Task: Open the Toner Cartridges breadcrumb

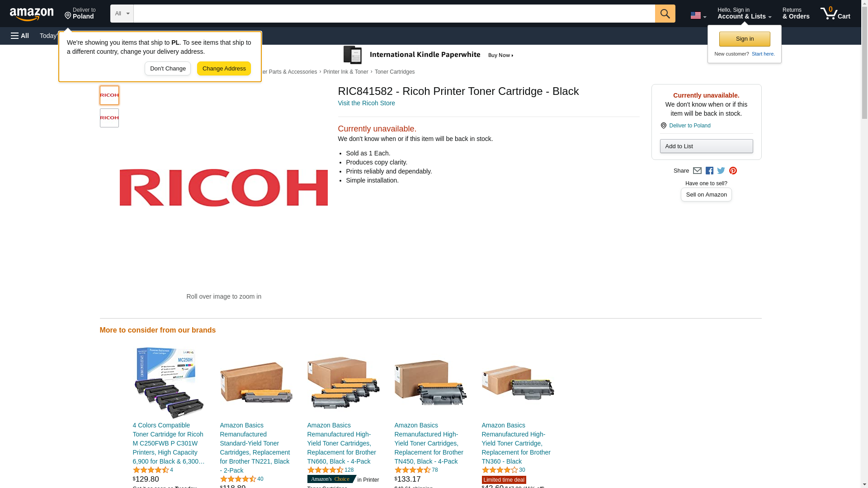Action: point(394,72)
